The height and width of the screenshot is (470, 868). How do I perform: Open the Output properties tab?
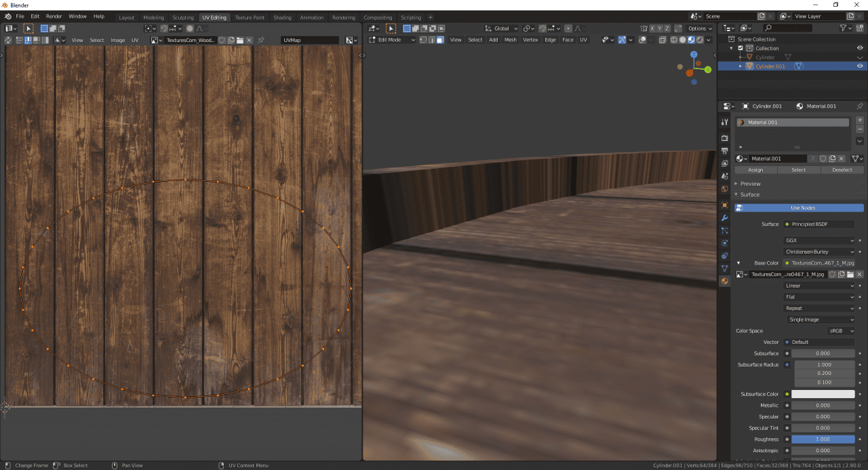(724, 151)
